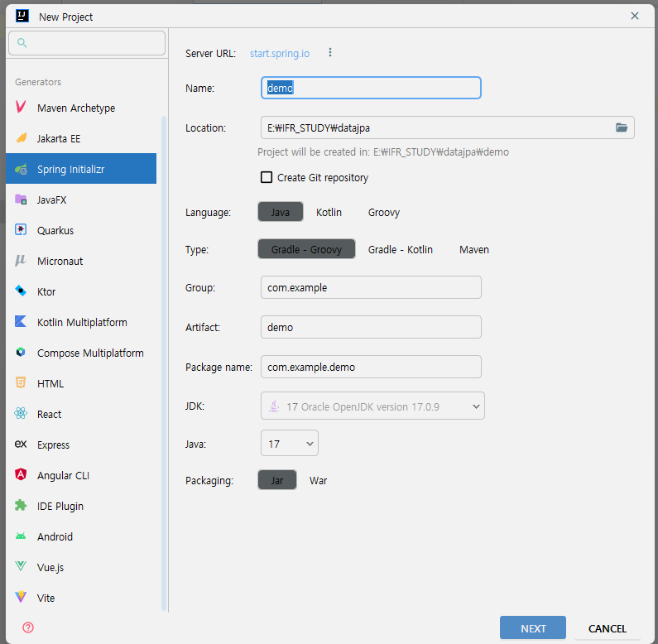This screenshot has height=644, width=658.
Task: Select the Ktor generator entry
Action: 81,291
